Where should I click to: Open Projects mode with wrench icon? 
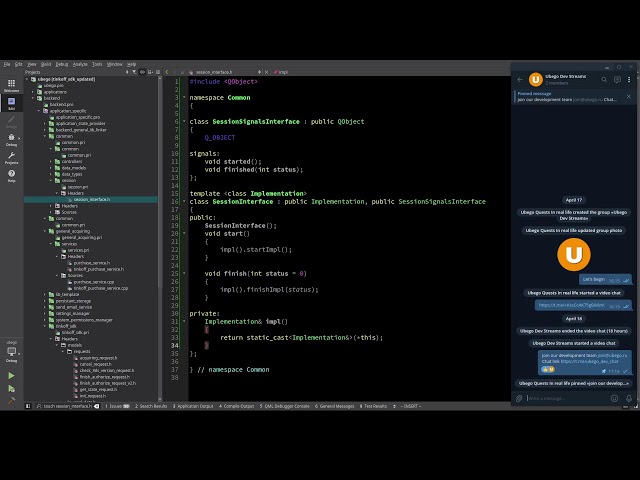click(x=11, y=158)
